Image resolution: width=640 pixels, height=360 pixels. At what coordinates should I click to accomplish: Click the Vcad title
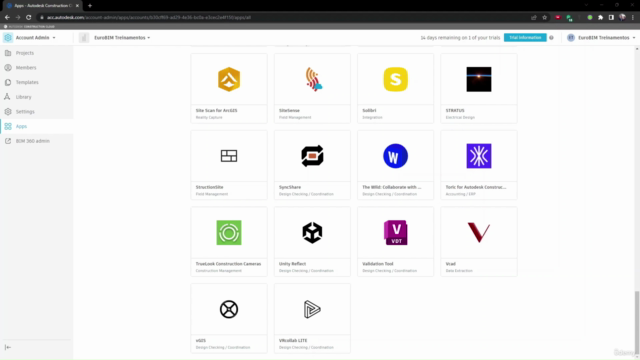(450, 264)
